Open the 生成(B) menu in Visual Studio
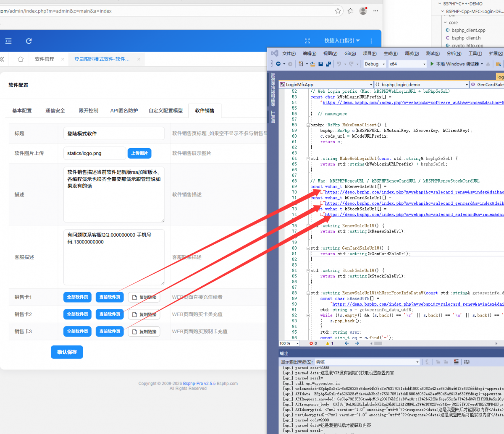 pyautogui.click(x=390, y=53)
